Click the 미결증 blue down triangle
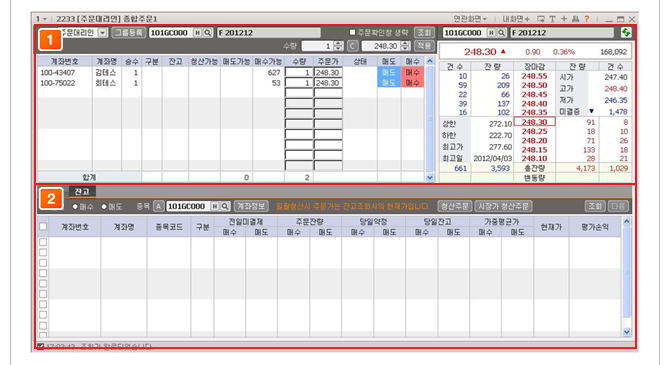 click(591, 112)
